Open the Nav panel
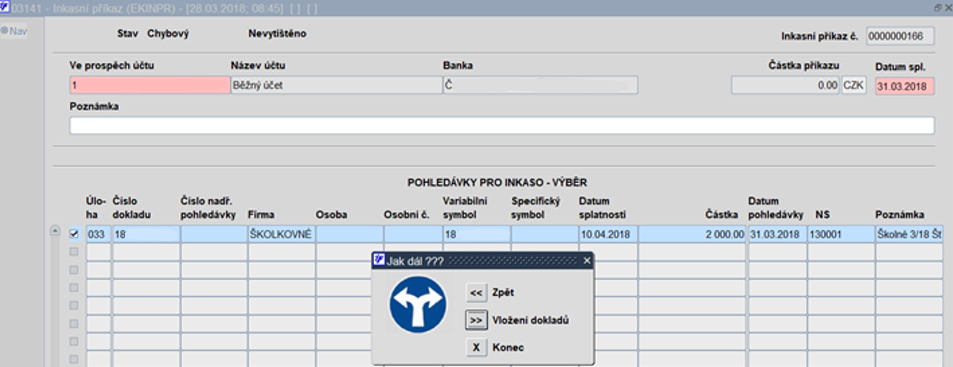Screen dimensions: 953x367 [14, 30]
